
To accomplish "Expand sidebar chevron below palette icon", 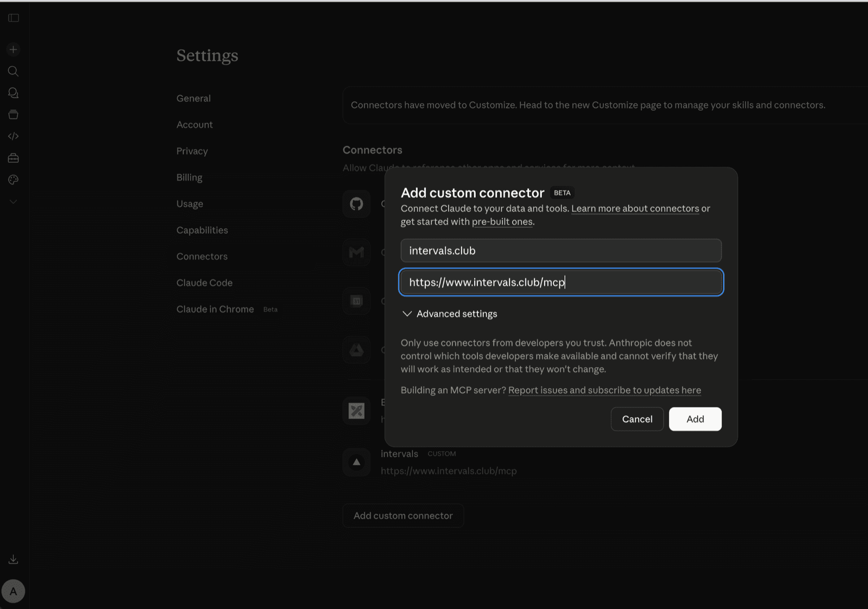I will [x=14, y=201].
